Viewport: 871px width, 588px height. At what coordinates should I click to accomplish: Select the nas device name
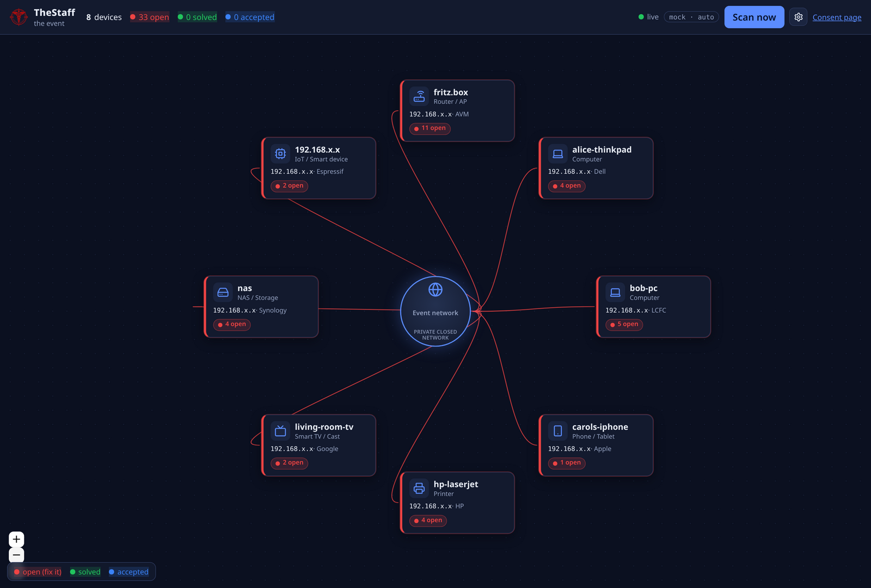pos(244,288)
